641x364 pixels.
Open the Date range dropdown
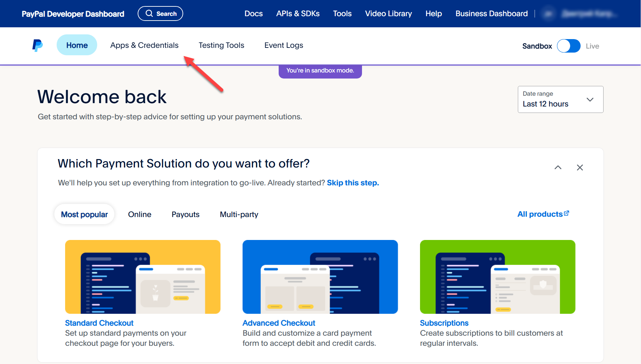tap(560, 99)
